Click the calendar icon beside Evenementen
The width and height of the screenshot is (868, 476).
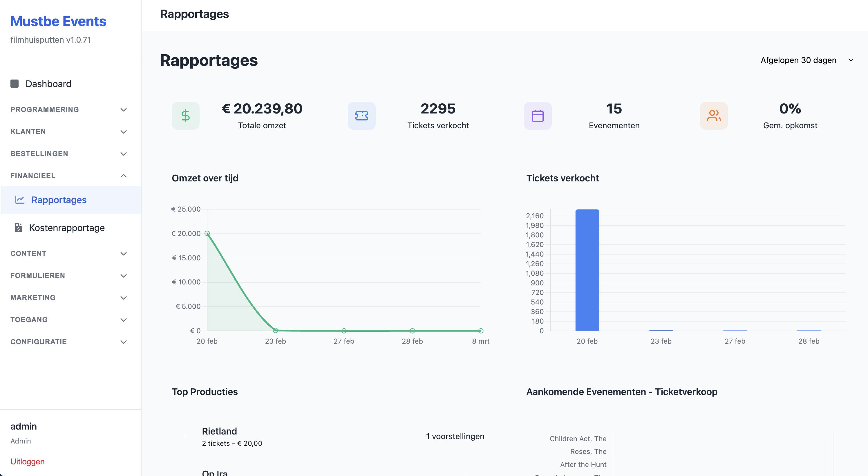[538, 116]
